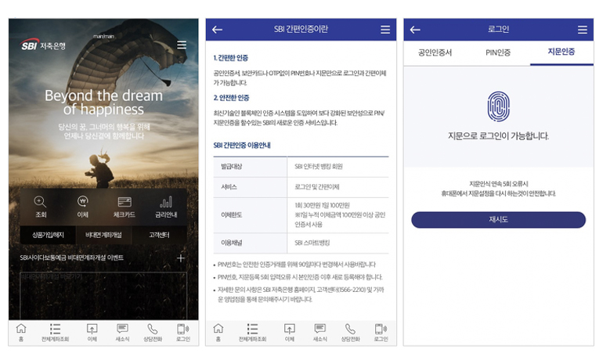
Task: Open the SBI사이다보통예금 비대면계좌개설 이벤트 banner text
Action: click(71, 258)
